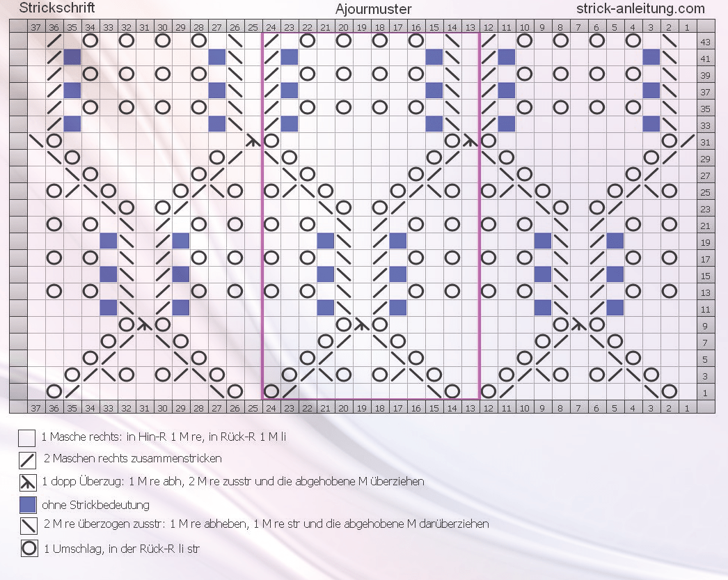Click the text '1 Umschlag, in der Rück-R li str'

[122, 549]
